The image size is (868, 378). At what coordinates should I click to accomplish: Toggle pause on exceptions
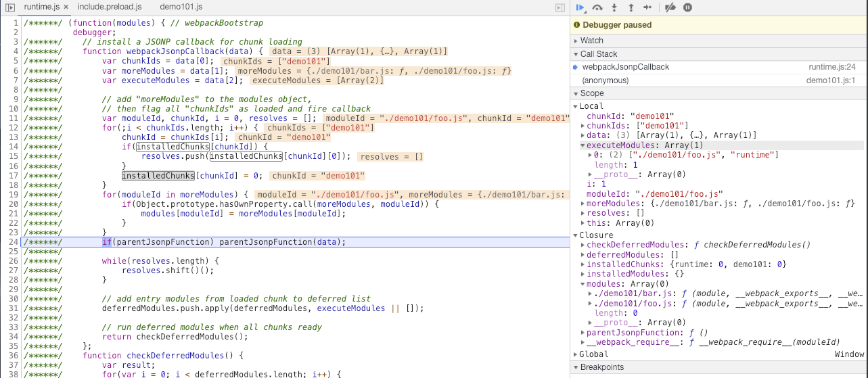(687, 7)
